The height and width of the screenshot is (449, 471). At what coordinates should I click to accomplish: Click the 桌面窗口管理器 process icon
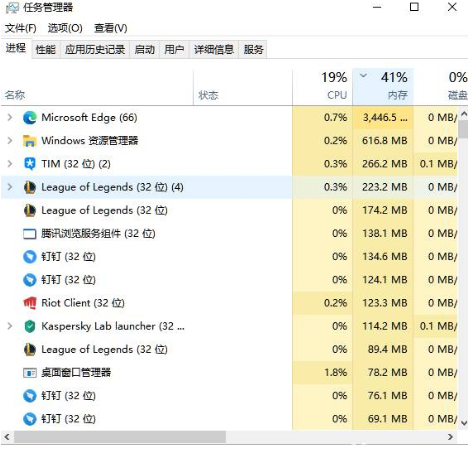pos(30,373)
